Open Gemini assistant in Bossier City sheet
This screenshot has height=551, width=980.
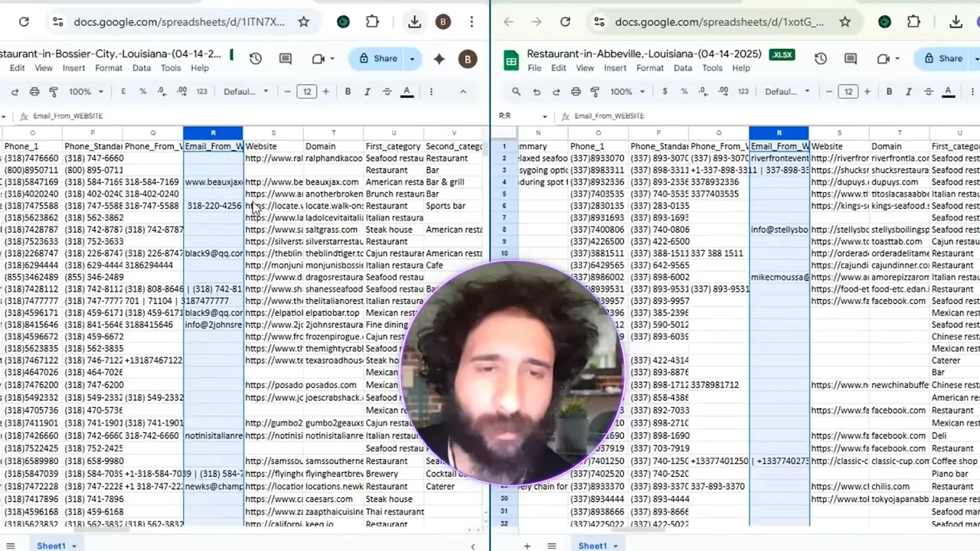point(439,59)
